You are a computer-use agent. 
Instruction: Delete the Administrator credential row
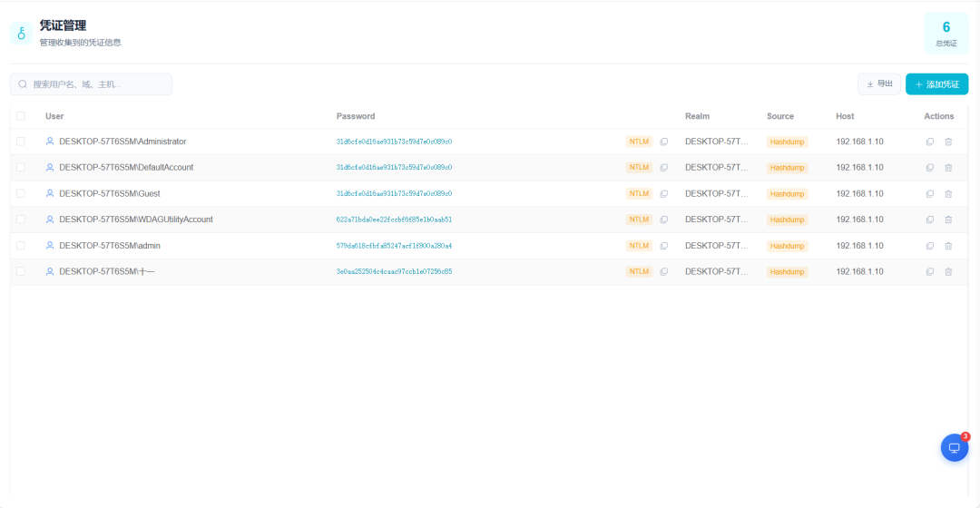(x=948, y=142)
